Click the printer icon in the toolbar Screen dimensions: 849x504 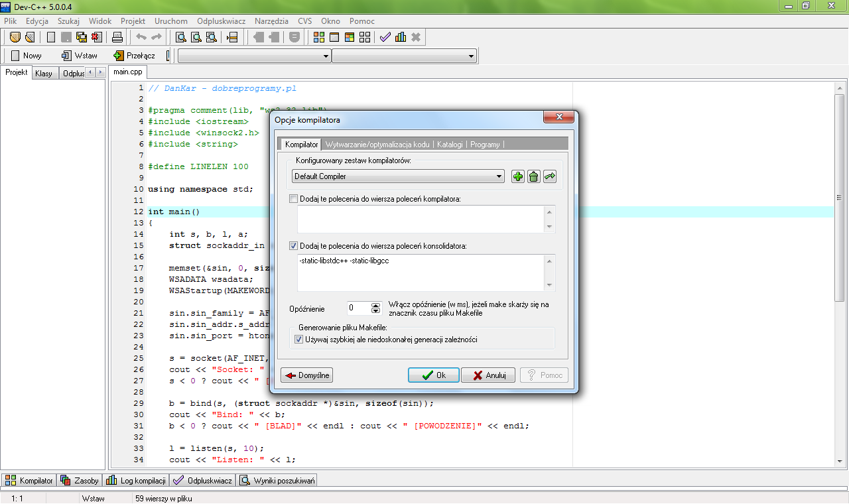click(117, 37)
